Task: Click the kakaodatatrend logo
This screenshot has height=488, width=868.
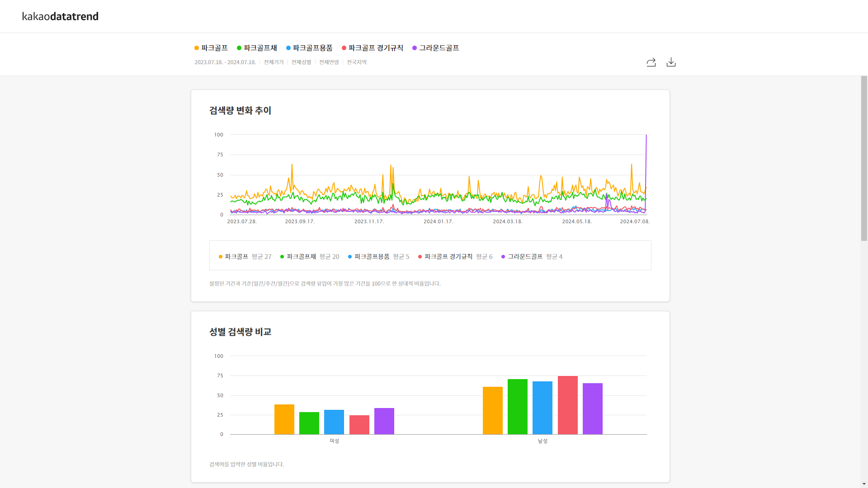Action: pyautogui.click(x=60, y=16)
